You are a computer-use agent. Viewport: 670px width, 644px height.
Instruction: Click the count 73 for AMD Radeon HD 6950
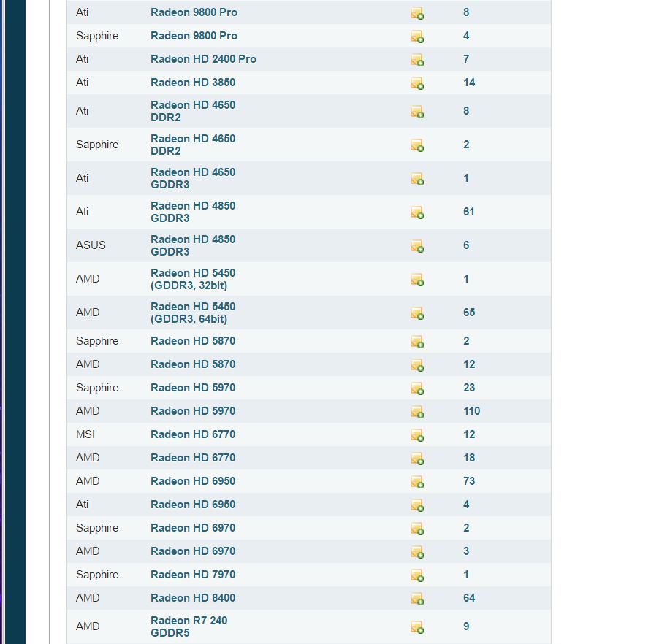pyautogui.click(x=469, y=481)
